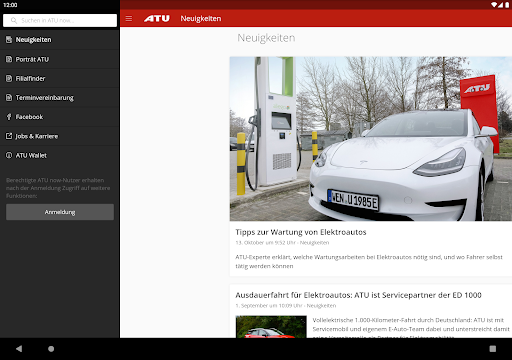Open Terminvereinbarung menu item
Viewport: 512px width, 360px height.
pyautogui.click(x=60, y=98)
